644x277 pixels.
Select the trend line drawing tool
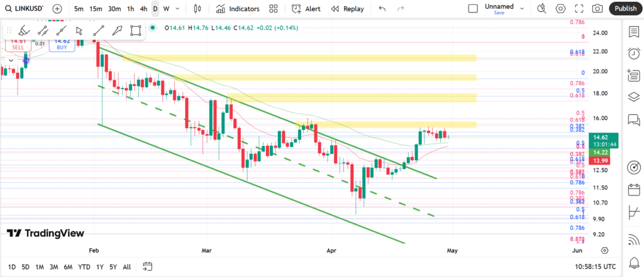(x=98, y=30)
